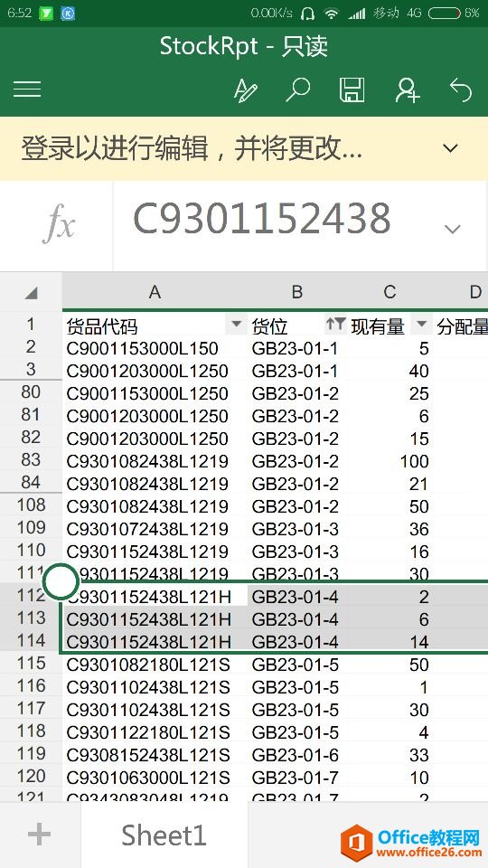
Task: Select GB23-01-7 cell in row 120
Action: tap(297, 778)
